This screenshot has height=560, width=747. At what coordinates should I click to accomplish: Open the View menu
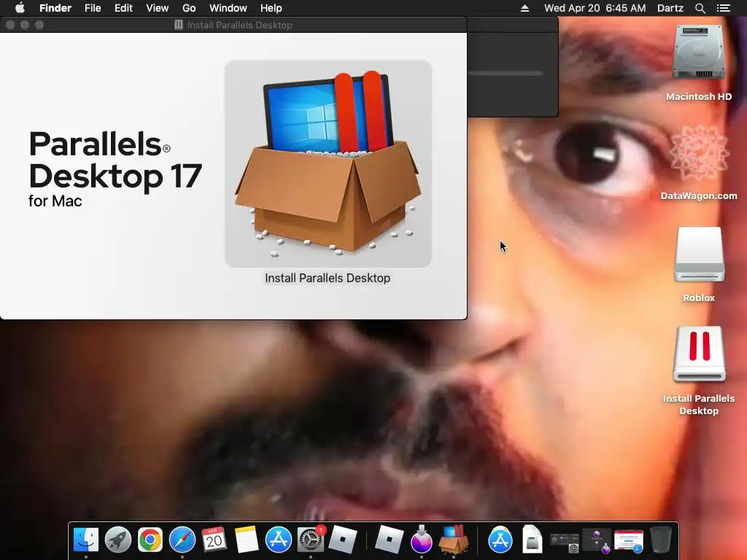click(158, 8)
